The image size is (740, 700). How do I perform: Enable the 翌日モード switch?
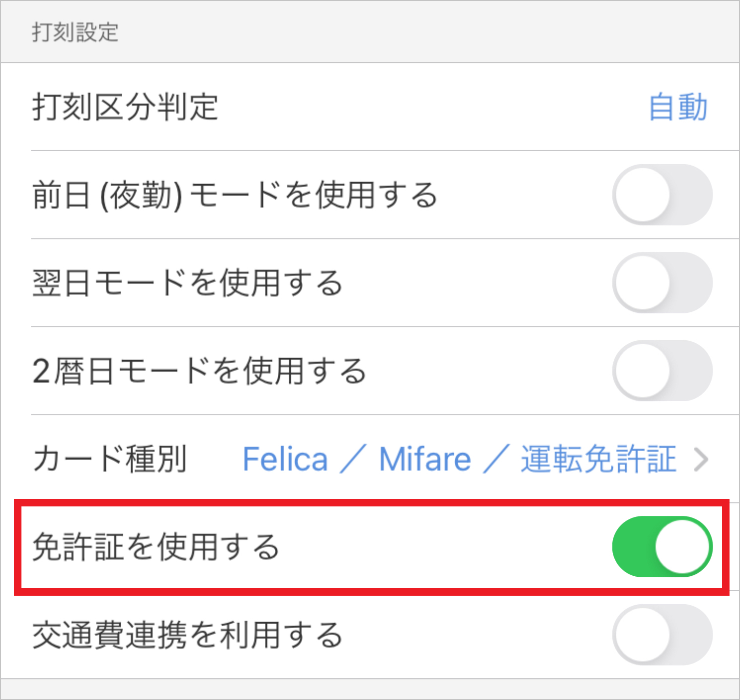tap(662, 283)
